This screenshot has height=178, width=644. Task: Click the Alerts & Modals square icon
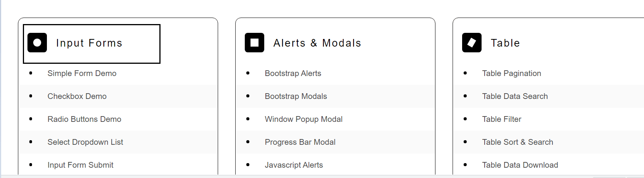[x=254, y=43]
